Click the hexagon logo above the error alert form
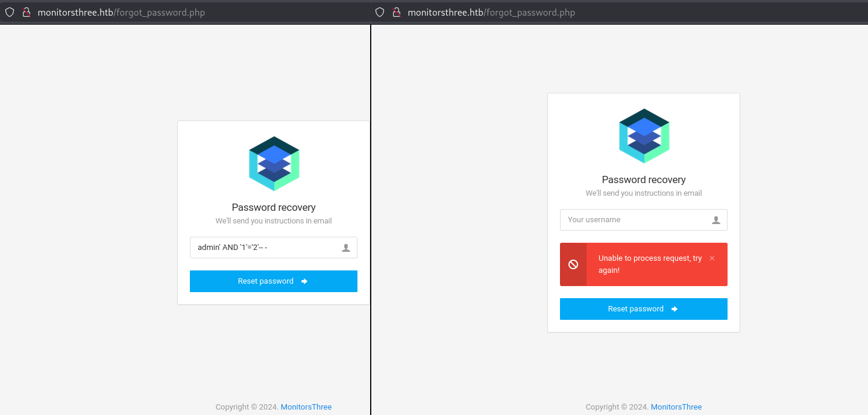The width and height of the screenshot is (868, 415). [644, 136]
